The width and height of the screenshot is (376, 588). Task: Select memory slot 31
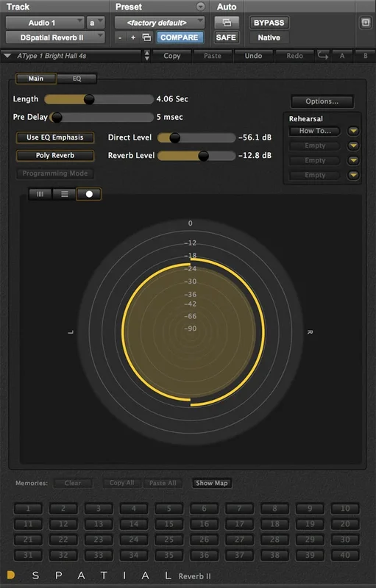[x=28, y=555]
